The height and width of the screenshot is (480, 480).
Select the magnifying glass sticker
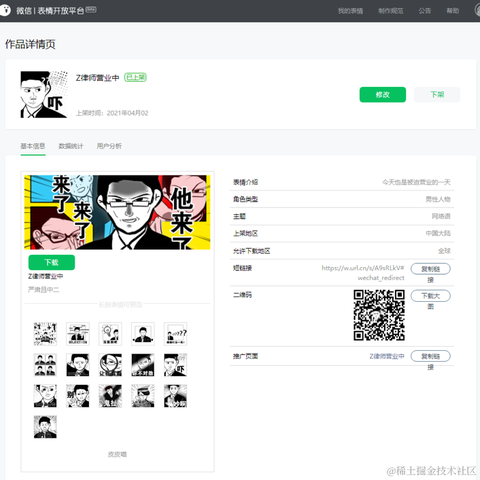point(110,365)
